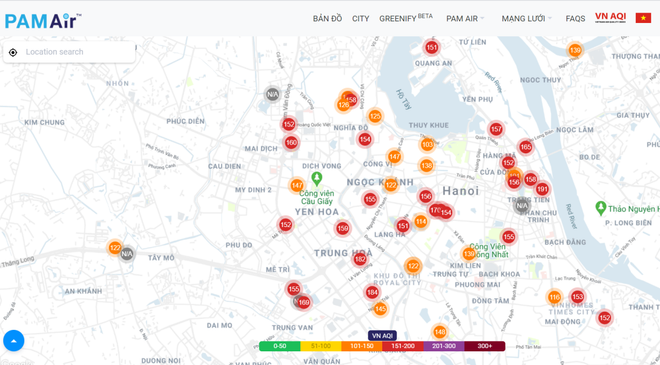Image resolution: width=660 pixels, height=365 pixels.
Task: Open the Công viên Cầu Giấy park pin
Action: [317, 179]
